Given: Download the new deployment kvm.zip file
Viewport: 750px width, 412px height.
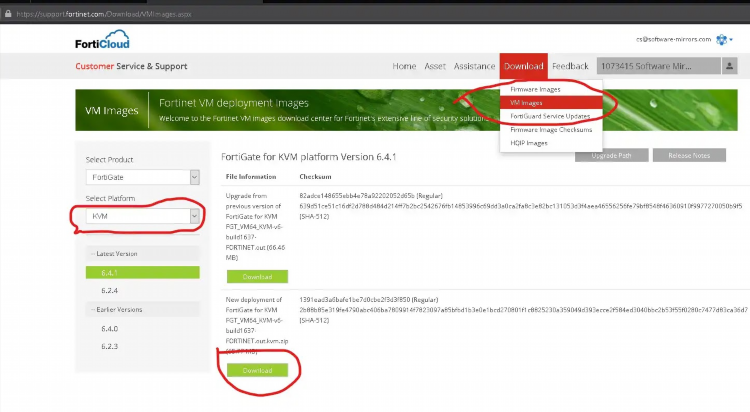Looking at the screenshot, I should tap(257, 370).
